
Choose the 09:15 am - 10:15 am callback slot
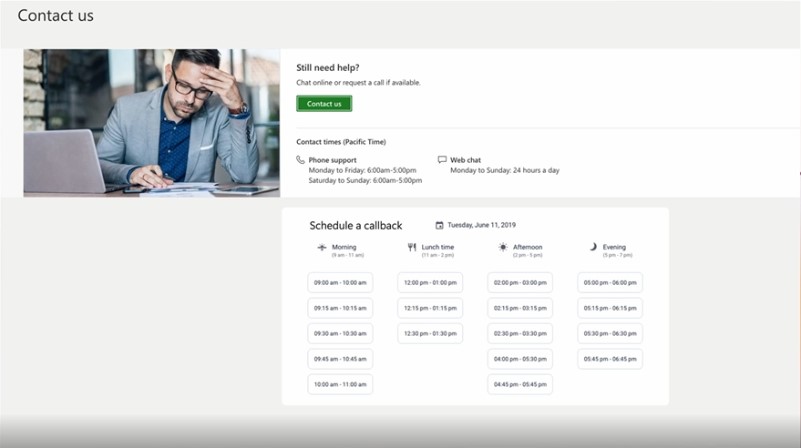point(340,308)
